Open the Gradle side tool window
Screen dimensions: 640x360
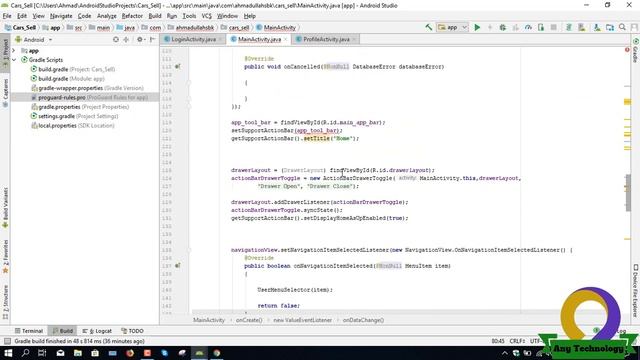[x=636, y=51]
